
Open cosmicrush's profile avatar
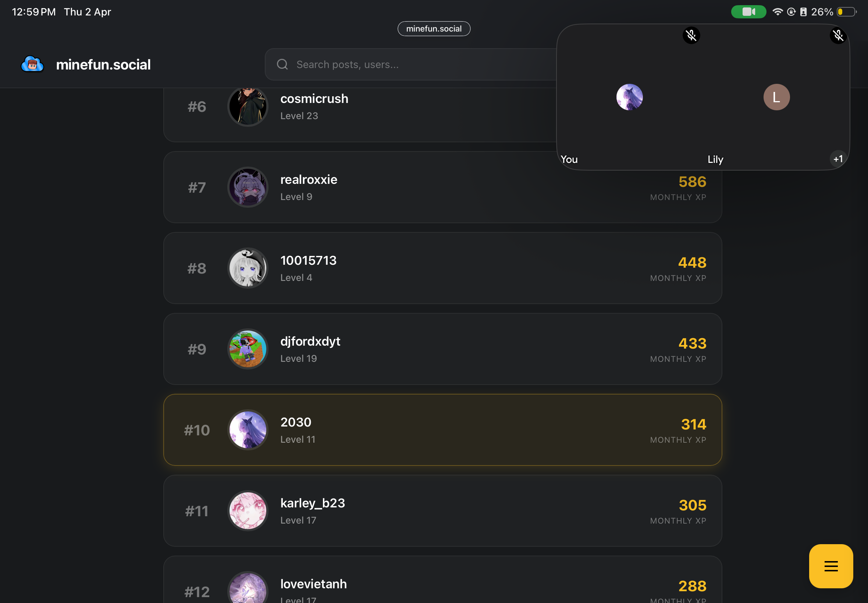(248, 107)
